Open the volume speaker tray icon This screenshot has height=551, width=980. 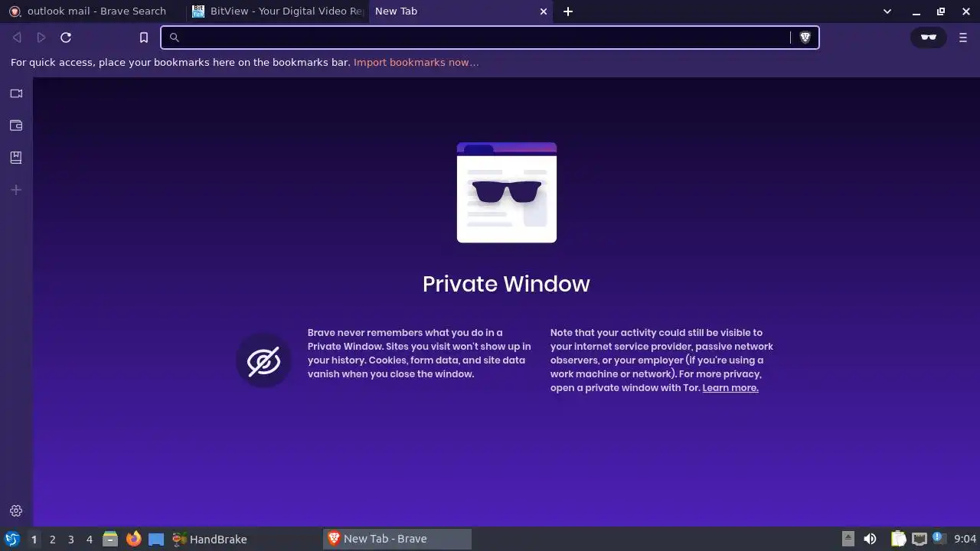(x=870, y=540)
